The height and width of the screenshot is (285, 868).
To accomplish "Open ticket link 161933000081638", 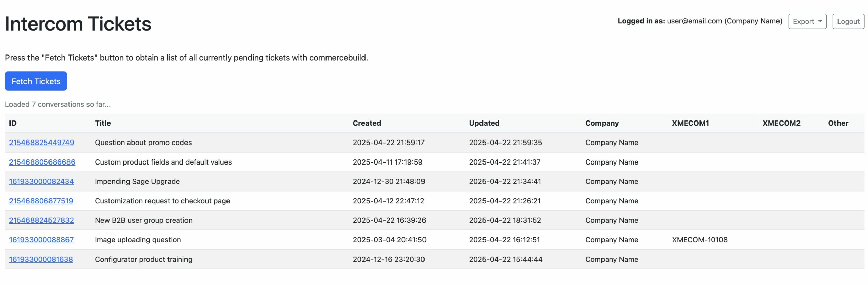I will [41, 259].
